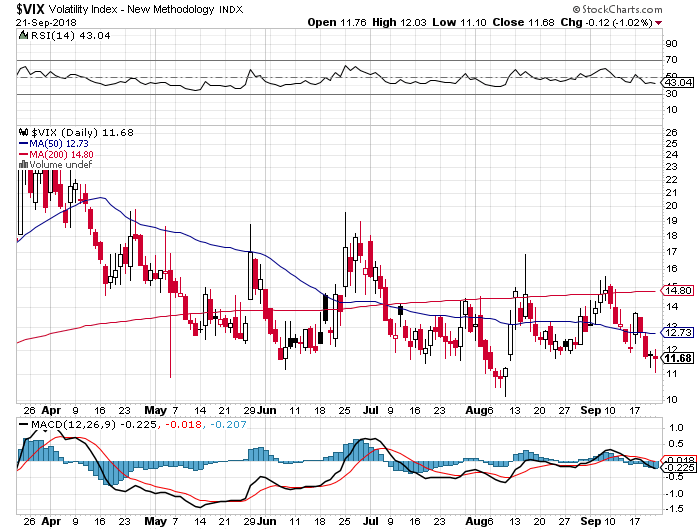700x530 pixels.
Task: Click 'Aug' on date axis below price chart
Action: (476, 410)
